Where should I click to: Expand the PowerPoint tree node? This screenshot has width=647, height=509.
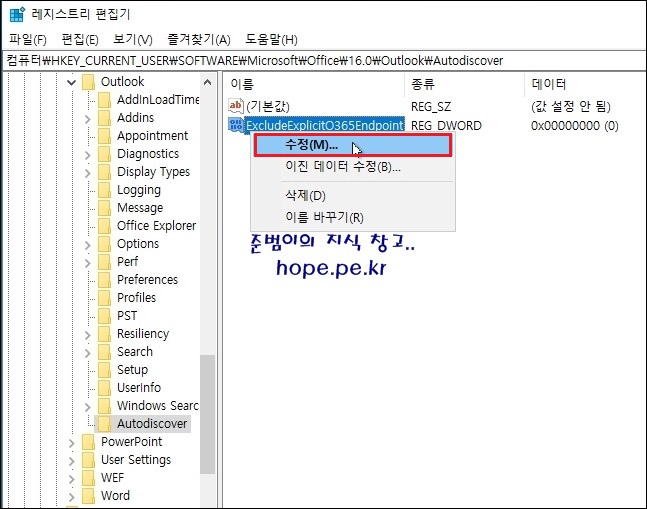pyautogui.click(x=71, y=443)
